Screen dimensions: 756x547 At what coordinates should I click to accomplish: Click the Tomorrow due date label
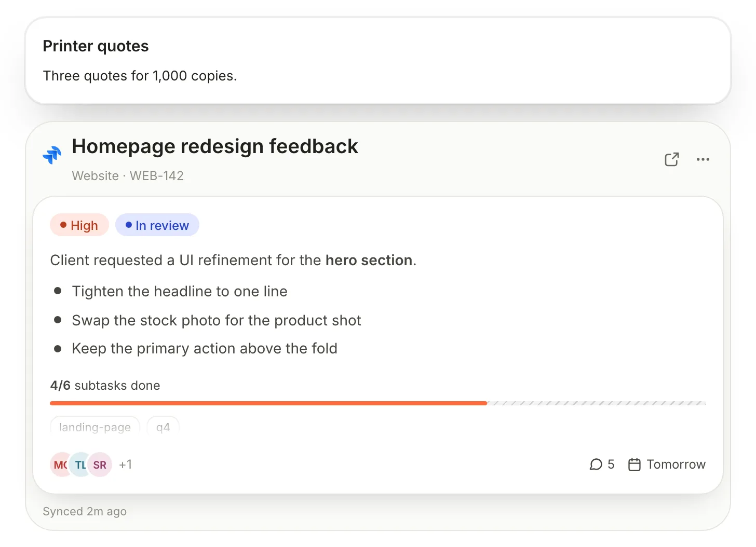click(676, 464)
